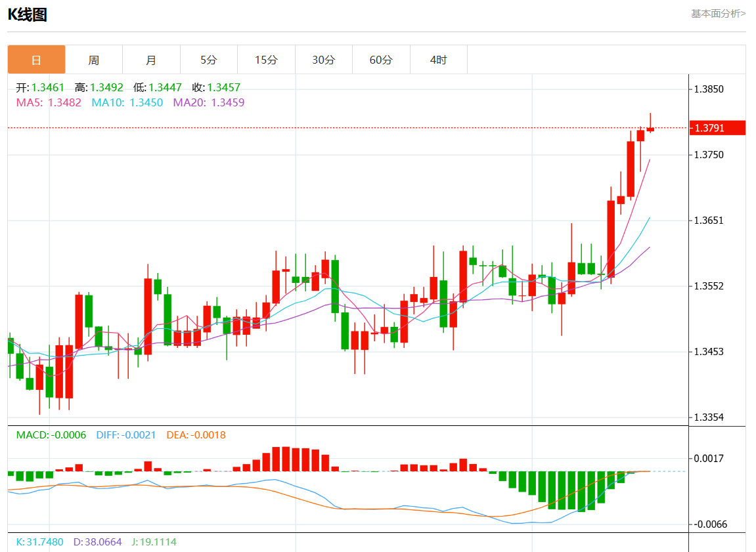Click the J: 19.1114 indicator label
The image size is (756, 552).
(154, 542)
